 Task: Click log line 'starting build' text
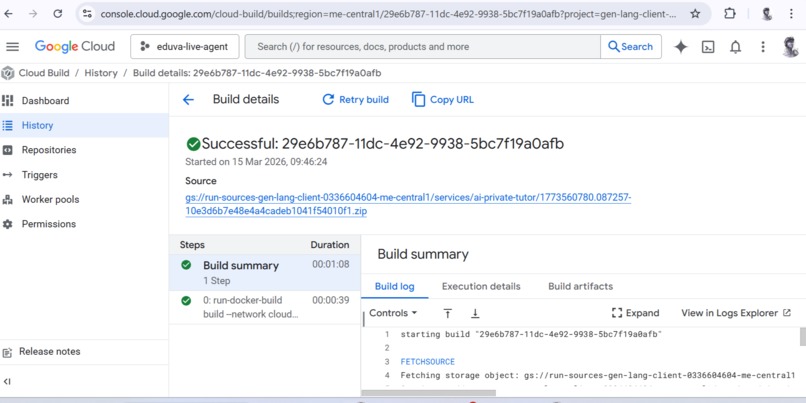click(531, 335)
